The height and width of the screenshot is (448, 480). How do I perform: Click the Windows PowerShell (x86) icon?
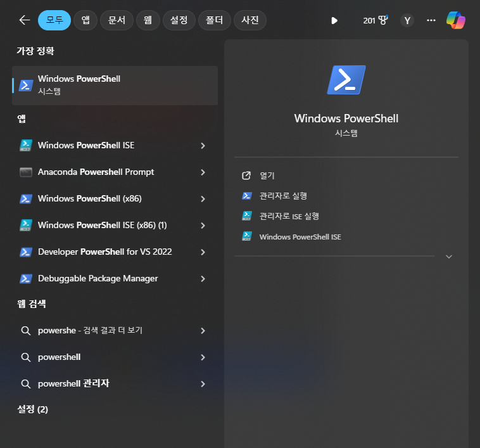pos(26,199)
